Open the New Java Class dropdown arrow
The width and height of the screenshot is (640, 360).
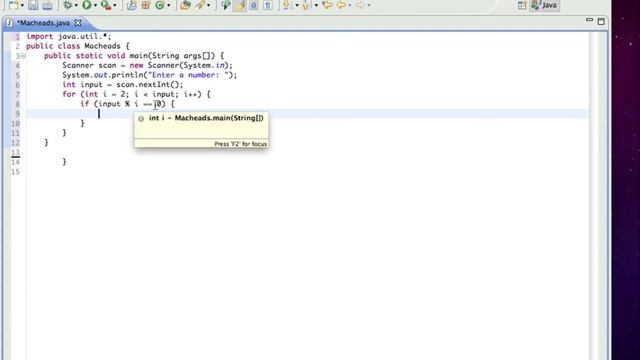169,5
